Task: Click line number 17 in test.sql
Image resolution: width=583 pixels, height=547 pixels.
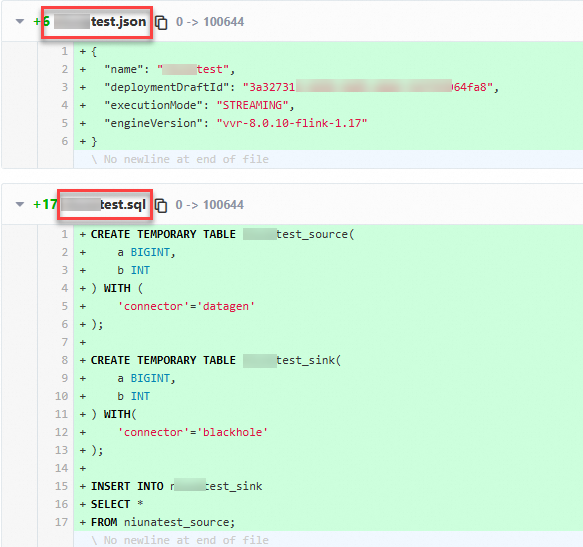Action: click(62, 522)
